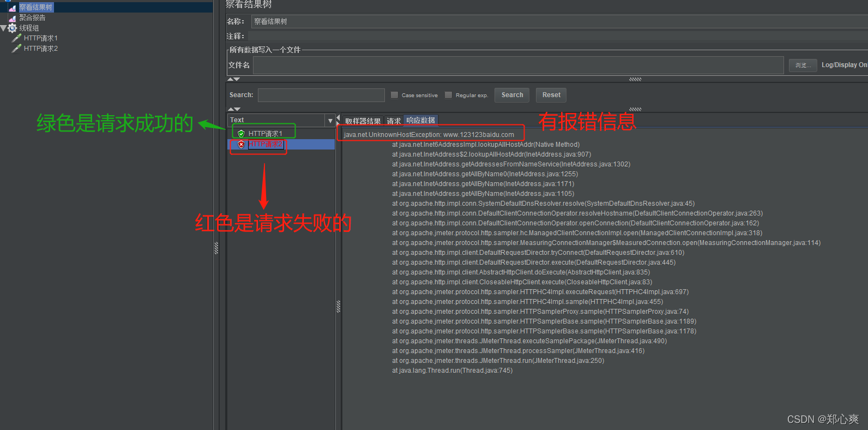The width and height of the screenshot is (868, 430).
Task: Click the 名称 input field
Action: pos(559,21)
